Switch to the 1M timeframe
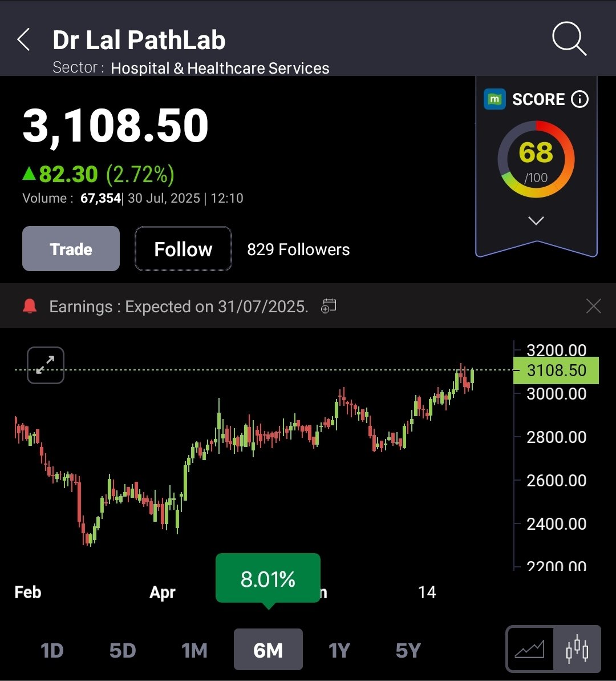The width and height of the screenshot is (616, 681). pos(194,650)
